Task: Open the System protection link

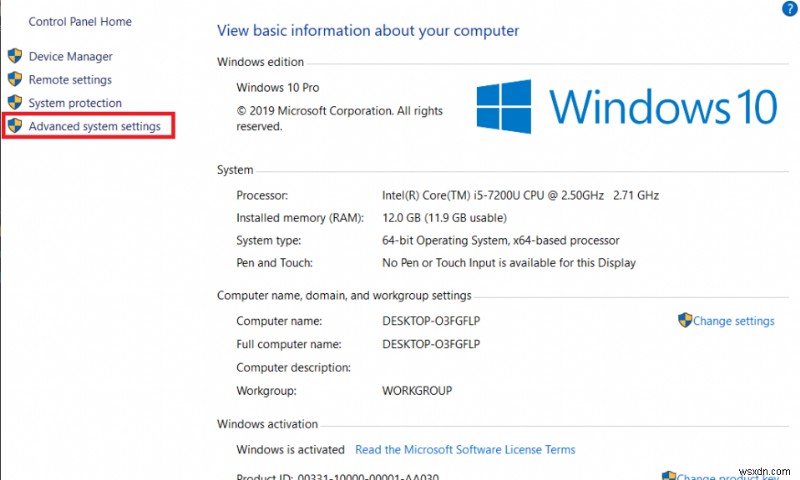Action: 75,103
